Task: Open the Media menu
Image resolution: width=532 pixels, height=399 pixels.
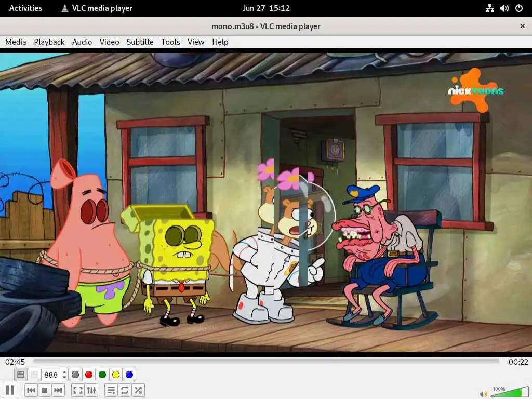Action: click(x=16, y=42)
